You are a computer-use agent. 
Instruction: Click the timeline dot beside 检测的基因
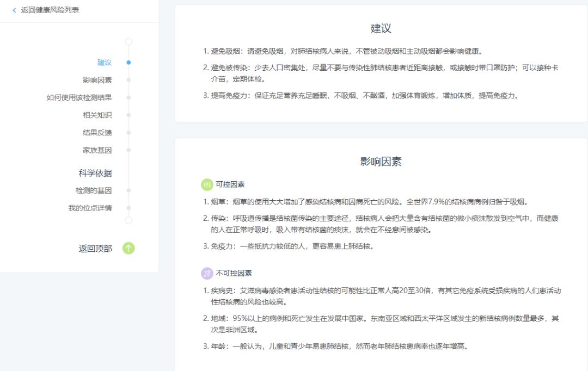click(x=128, y=190)
